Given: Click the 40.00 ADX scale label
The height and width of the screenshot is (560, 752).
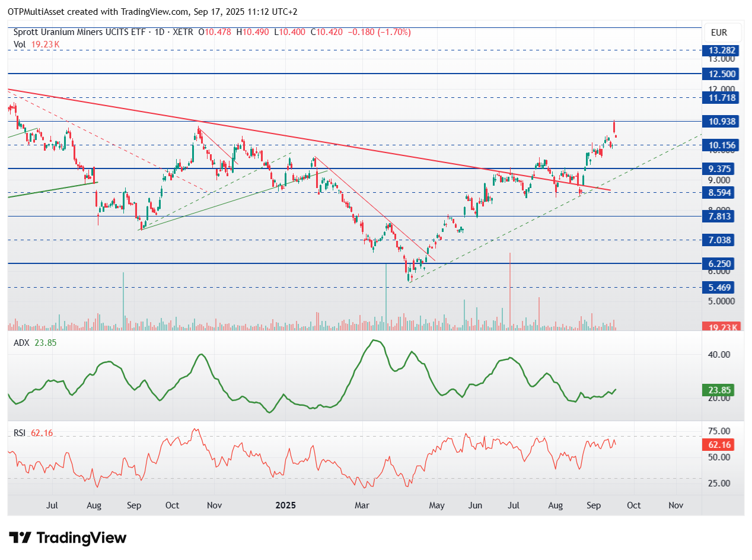Looking at the screenshot, I should coord(718,355).
